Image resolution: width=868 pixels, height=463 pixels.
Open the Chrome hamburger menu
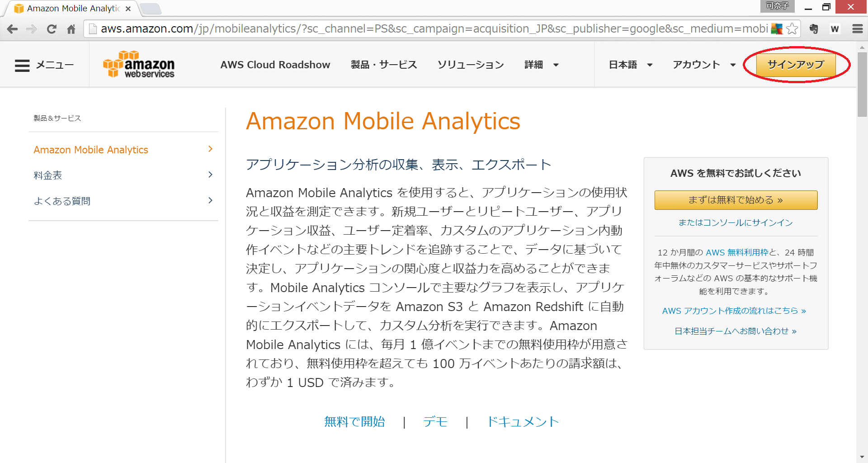pyautogui.click(x=857, y=29)
